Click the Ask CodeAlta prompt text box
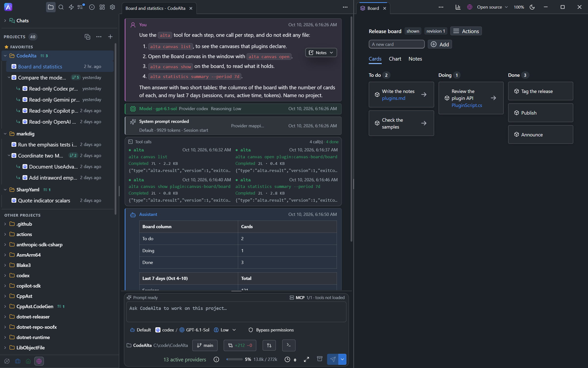The image size is (588, 368). [x=236, y=312]
